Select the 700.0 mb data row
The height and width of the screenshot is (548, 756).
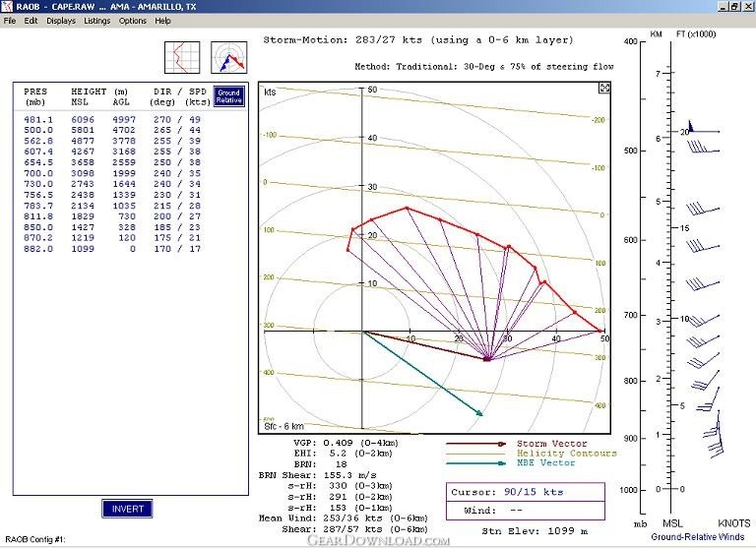pos(112,173)
